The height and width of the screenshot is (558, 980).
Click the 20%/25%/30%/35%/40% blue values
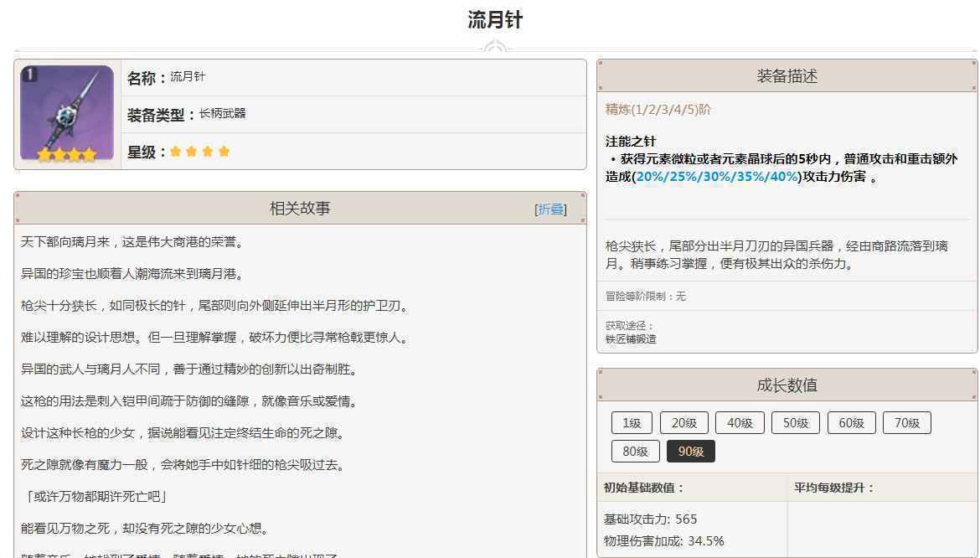click(x=717, y=177)
